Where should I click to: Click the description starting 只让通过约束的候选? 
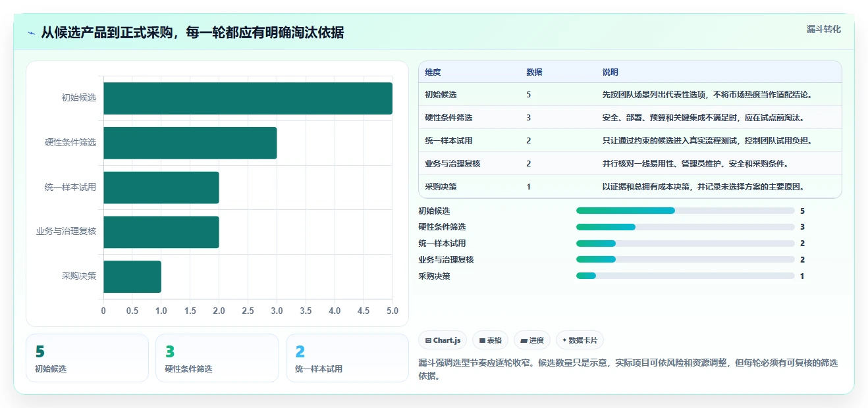coord(707,141)
